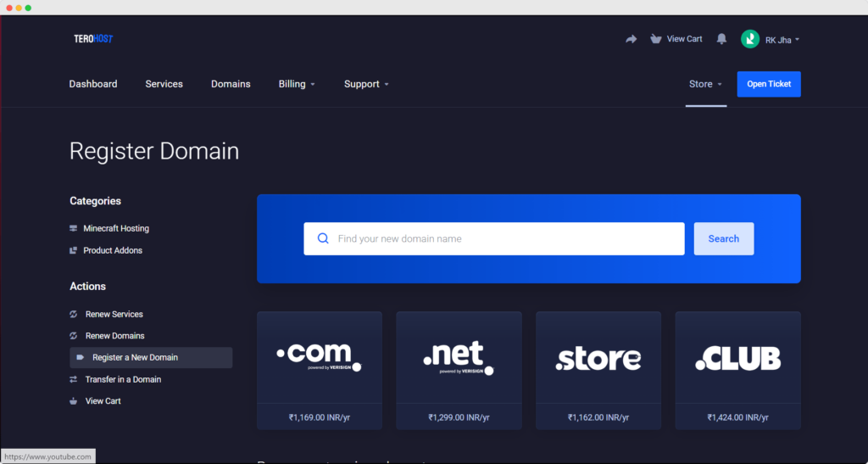Click the Search button
The image size is (868, 464).
723,239
